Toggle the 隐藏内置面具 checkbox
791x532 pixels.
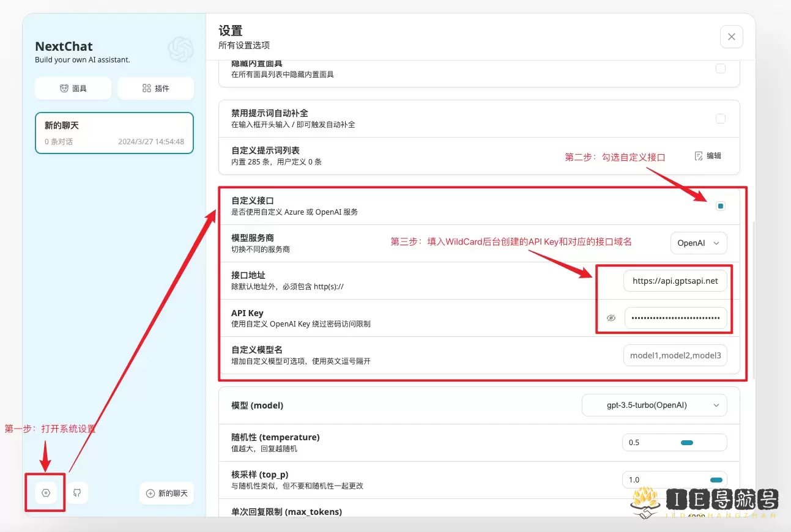point(721,68)
